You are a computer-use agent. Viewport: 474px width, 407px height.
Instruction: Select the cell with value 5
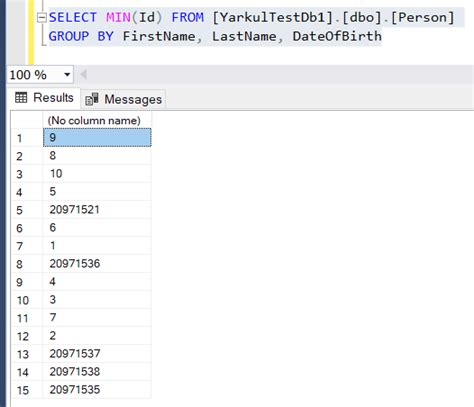[97, 191]
